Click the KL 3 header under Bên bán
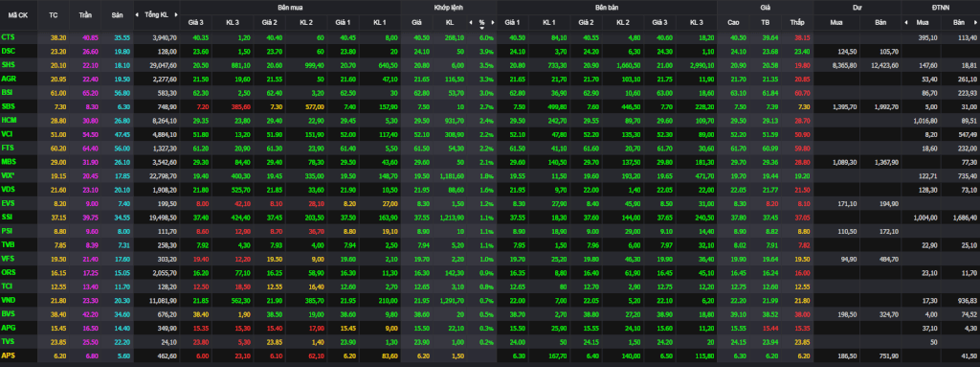The width and height of the screenshot is (980, 367). tap(697, 23)
